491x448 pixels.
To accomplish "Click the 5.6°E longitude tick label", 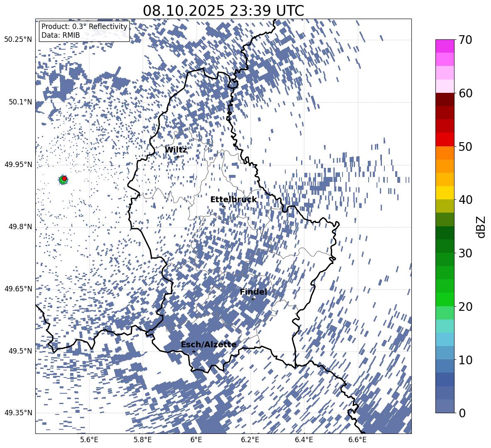I will (x=89, y=440).
